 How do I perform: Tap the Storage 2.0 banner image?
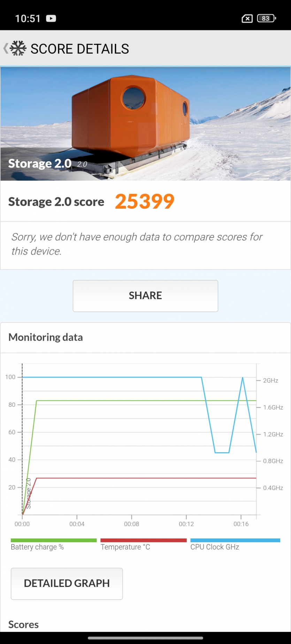point(145,124)
